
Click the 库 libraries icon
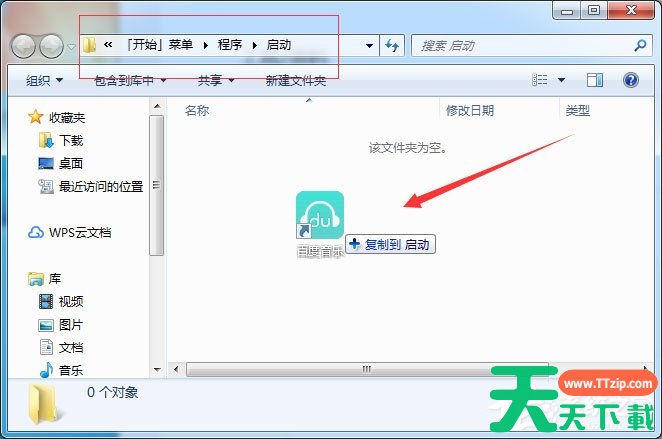coord(36,279)
